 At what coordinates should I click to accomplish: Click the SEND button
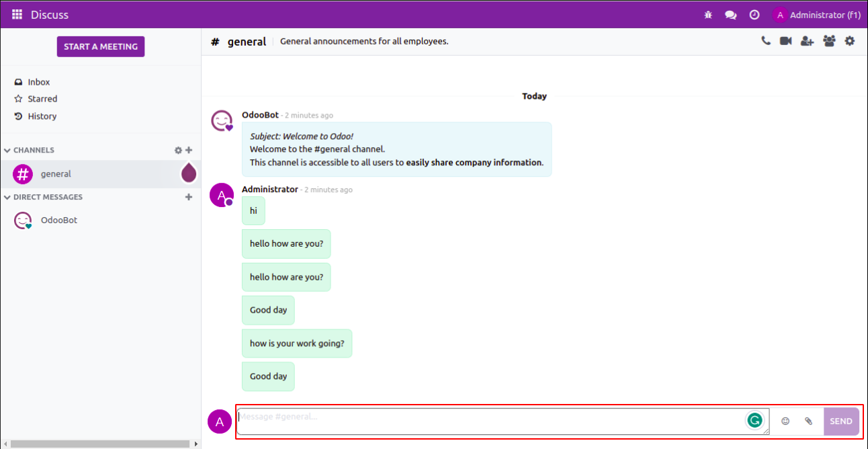tap(841, 421)
